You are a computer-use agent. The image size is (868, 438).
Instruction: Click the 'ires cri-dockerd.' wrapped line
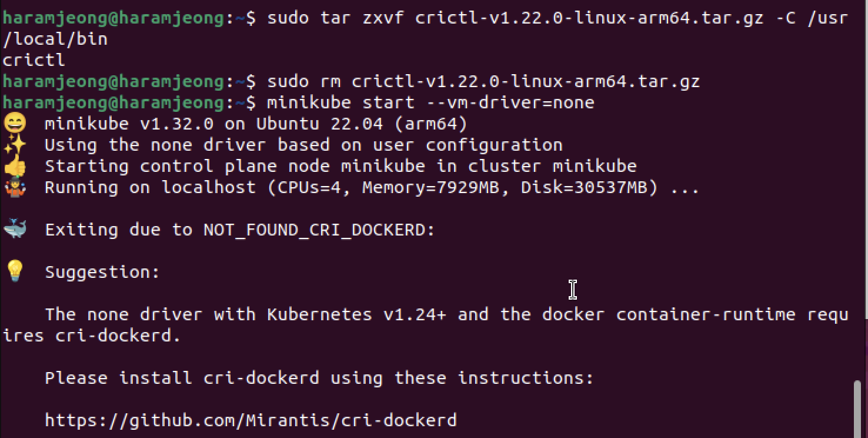(92, 336)
